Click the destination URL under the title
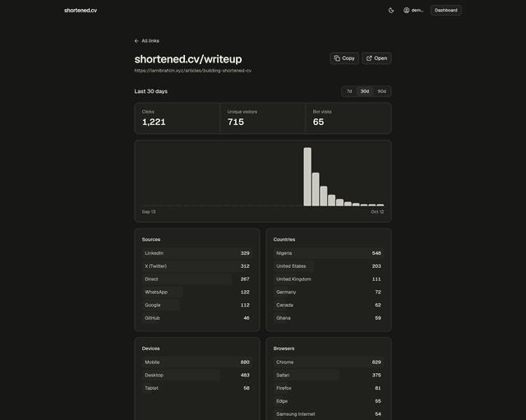526x420 pixels. click(x=193, y=71)
